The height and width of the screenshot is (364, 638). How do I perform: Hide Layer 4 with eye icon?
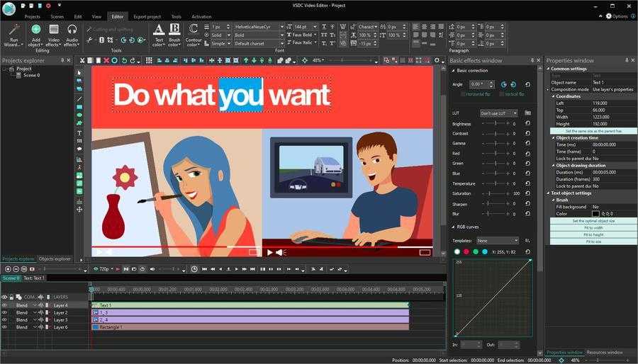5,305
